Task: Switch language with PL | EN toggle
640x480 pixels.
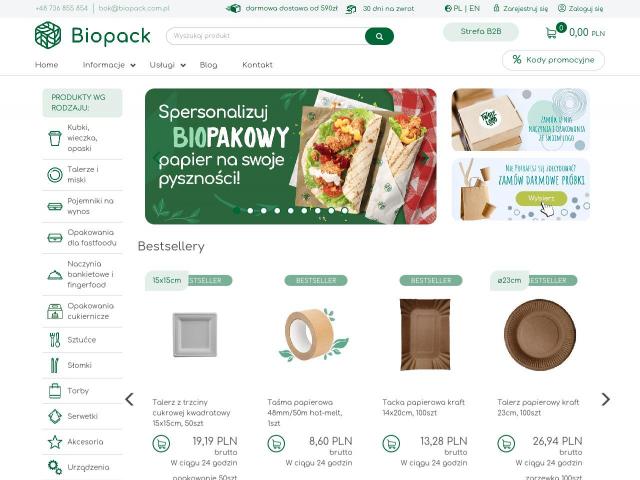Action: point(462,8)
